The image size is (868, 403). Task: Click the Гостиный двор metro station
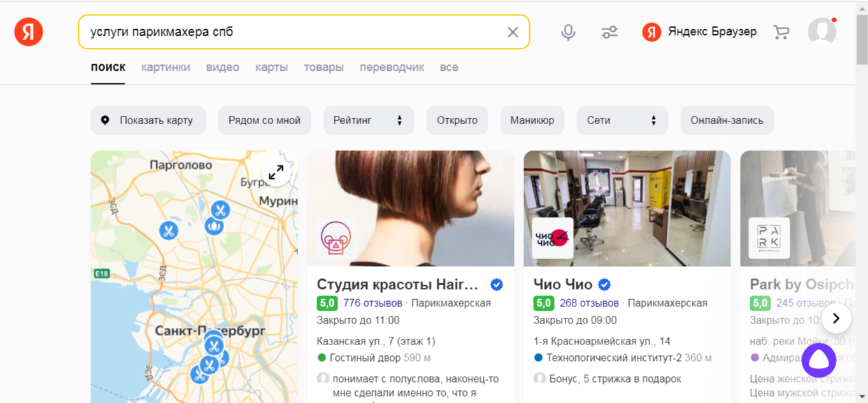point(365,358)
